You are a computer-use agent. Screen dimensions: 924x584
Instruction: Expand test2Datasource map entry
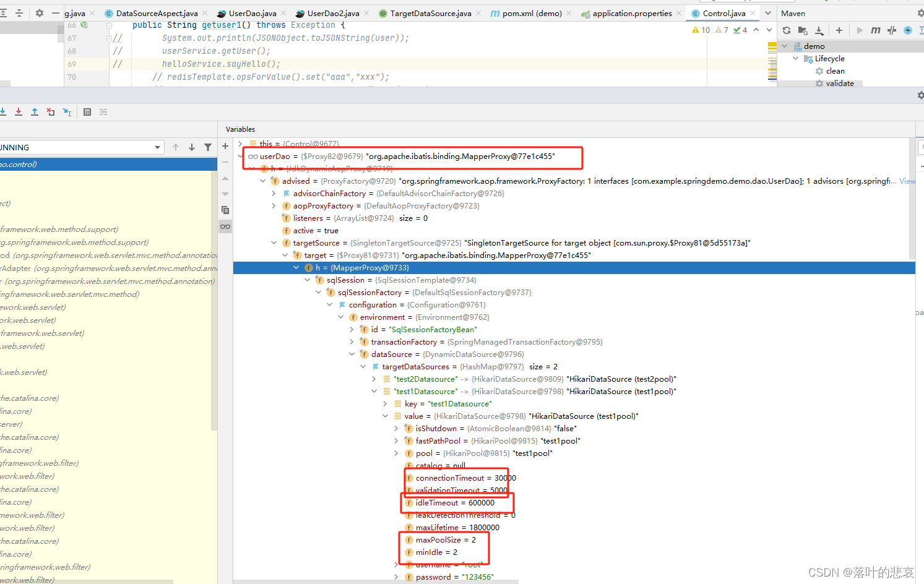pyautogui.click(x=374, y=379)
